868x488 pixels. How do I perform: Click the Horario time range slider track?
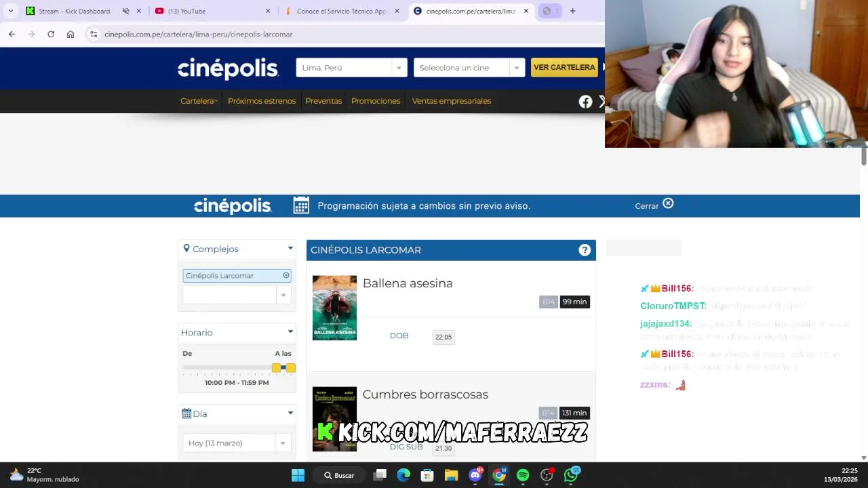coord(238,367)
